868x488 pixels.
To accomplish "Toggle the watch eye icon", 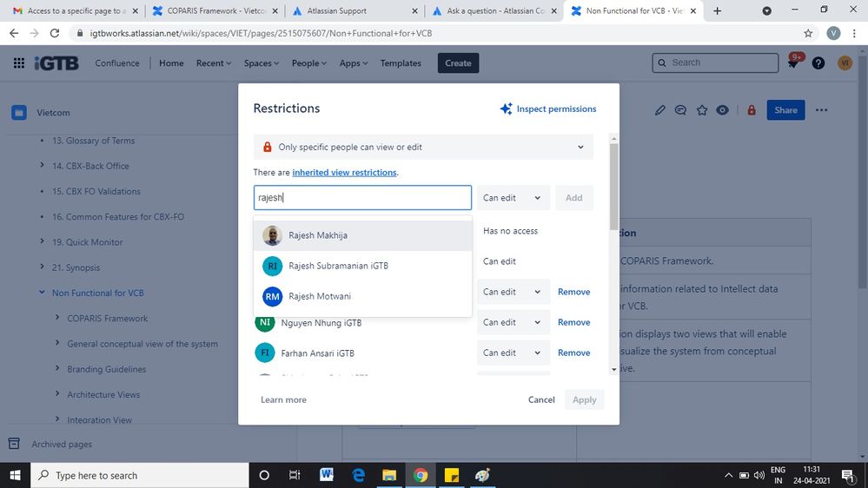I will (x=722, y=110).
